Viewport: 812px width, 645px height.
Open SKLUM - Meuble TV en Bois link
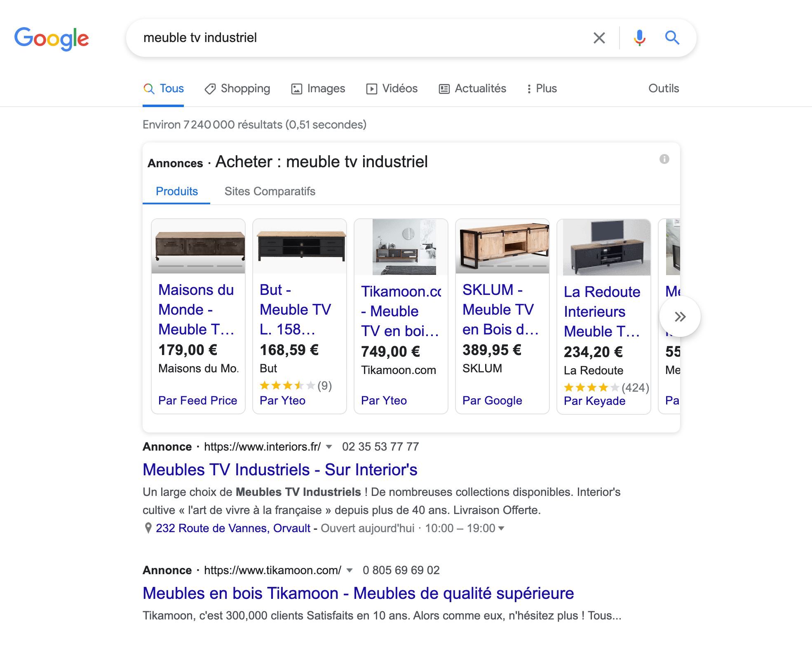pos(501,310)
